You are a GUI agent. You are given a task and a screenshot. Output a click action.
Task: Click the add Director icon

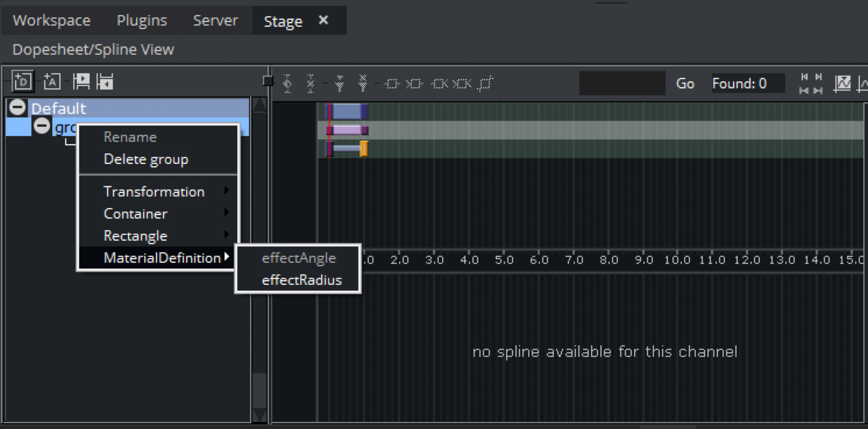(x=23, y=81)
